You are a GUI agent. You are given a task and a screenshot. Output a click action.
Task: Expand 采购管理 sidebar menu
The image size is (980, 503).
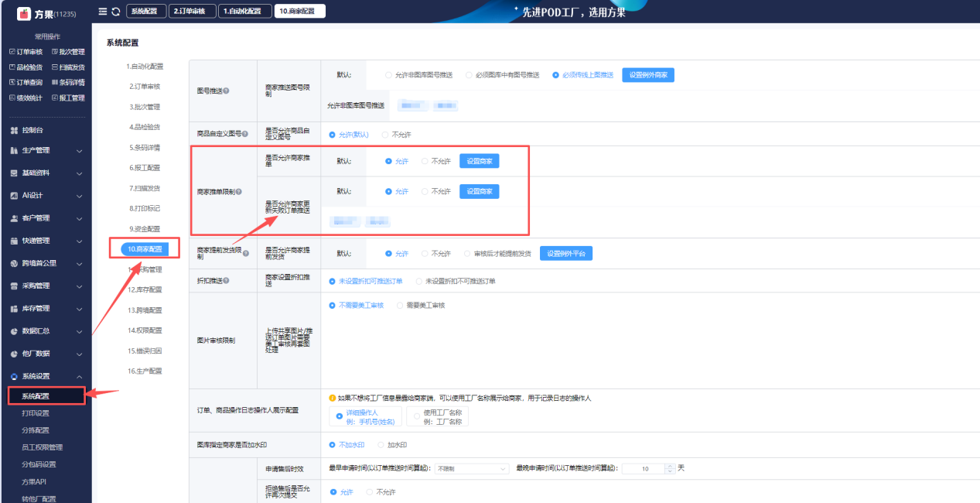pyautogui.click(x=46, y=286)
